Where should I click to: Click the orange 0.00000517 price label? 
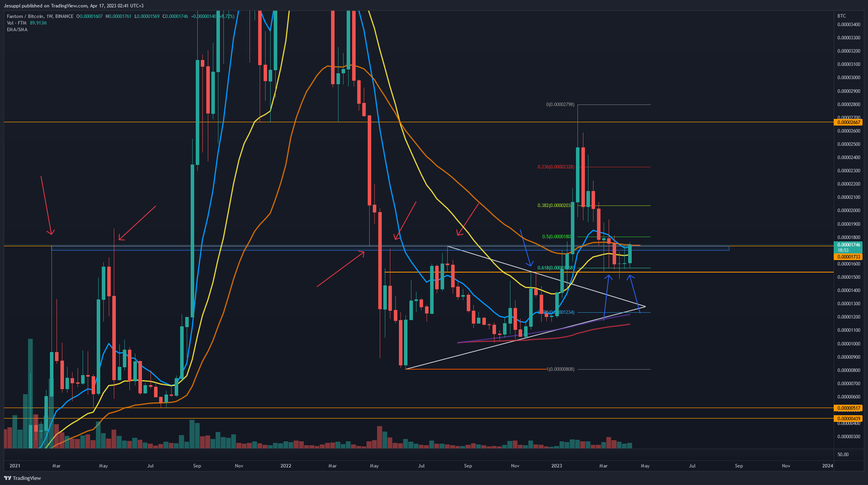(848, 408)
